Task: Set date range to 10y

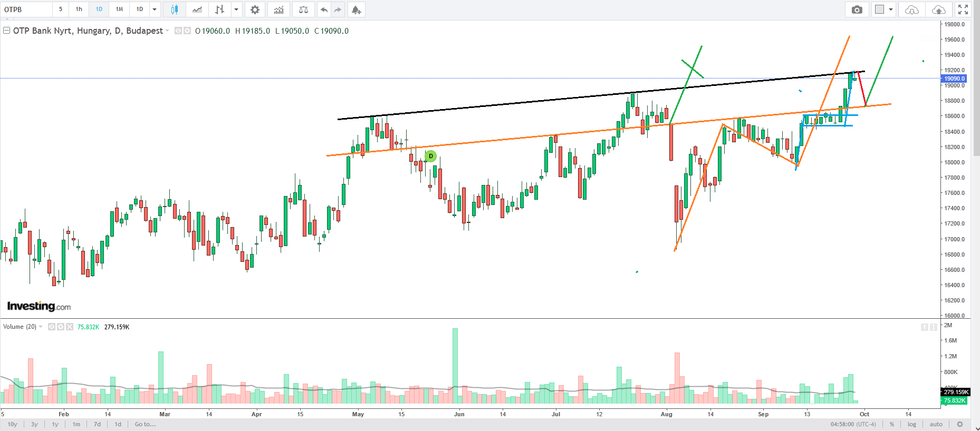Action: [13, 424]
